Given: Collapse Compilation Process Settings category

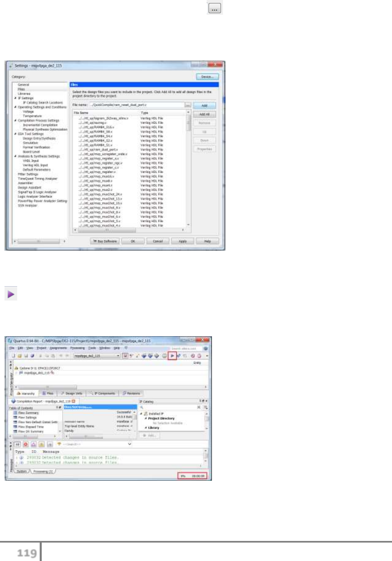Looking at the screenshot, I should [15, 121].
